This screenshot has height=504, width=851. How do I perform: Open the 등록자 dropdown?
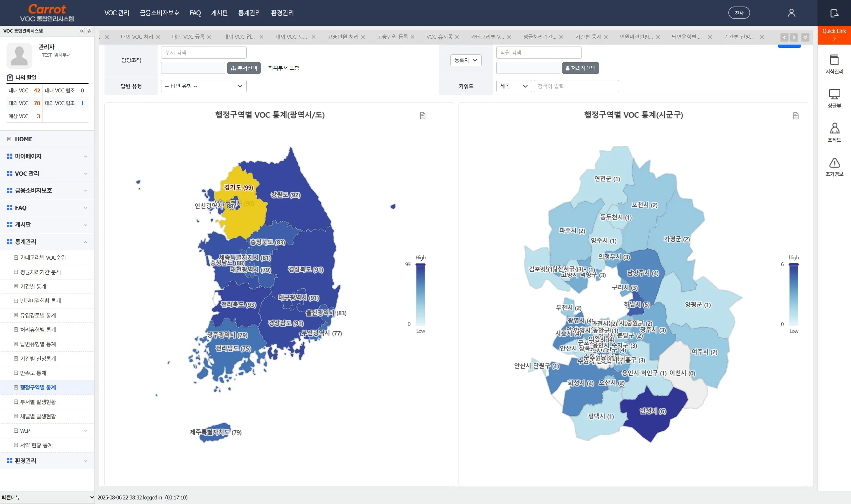click(x=466, y=60)
